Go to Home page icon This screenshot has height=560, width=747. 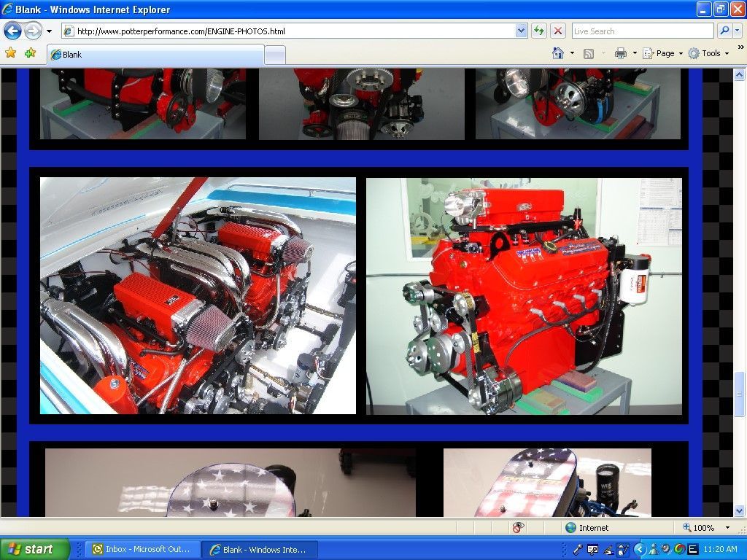(x=558, y=53)
